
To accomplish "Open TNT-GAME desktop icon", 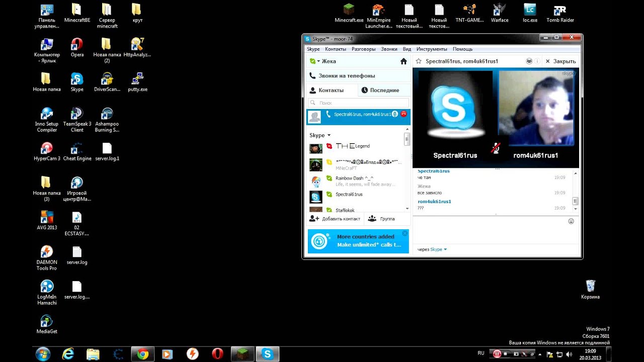I will [469, 13].
